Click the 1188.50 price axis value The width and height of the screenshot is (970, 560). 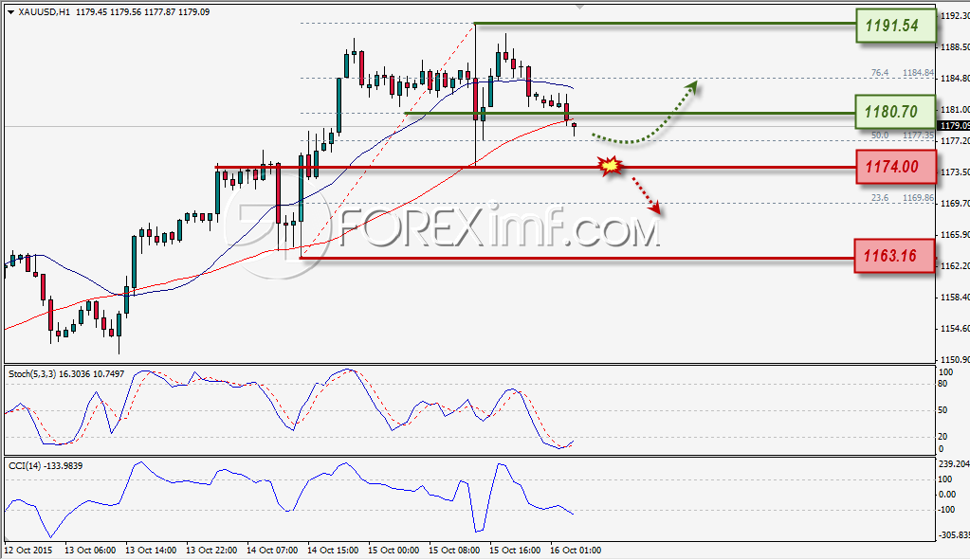tap(955, 47)
